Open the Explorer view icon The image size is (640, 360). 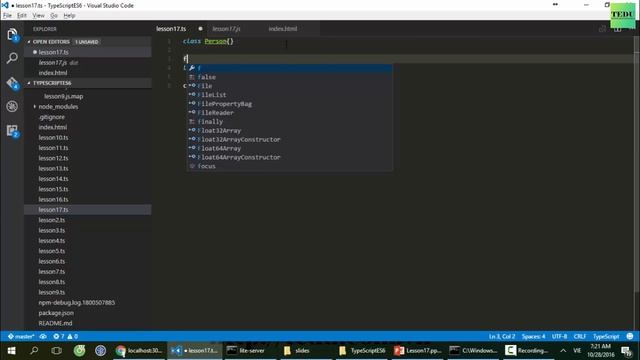click(12, 34)
